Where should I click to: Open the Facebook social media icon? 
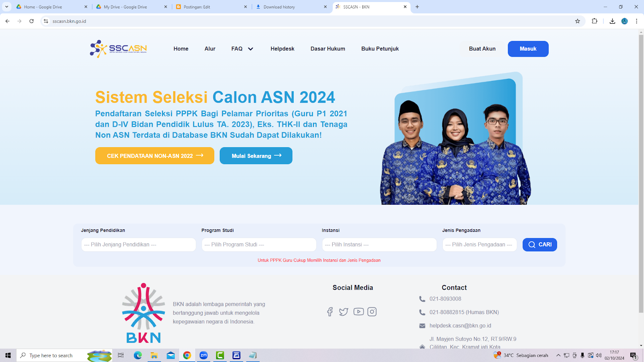[330, 312]
